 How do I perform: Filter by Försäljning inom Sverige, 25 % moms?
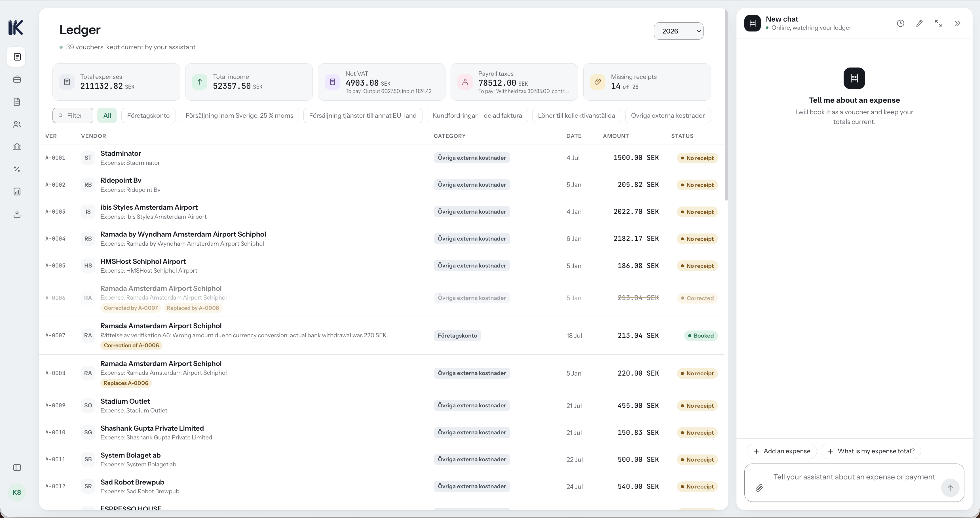(239, 115)
